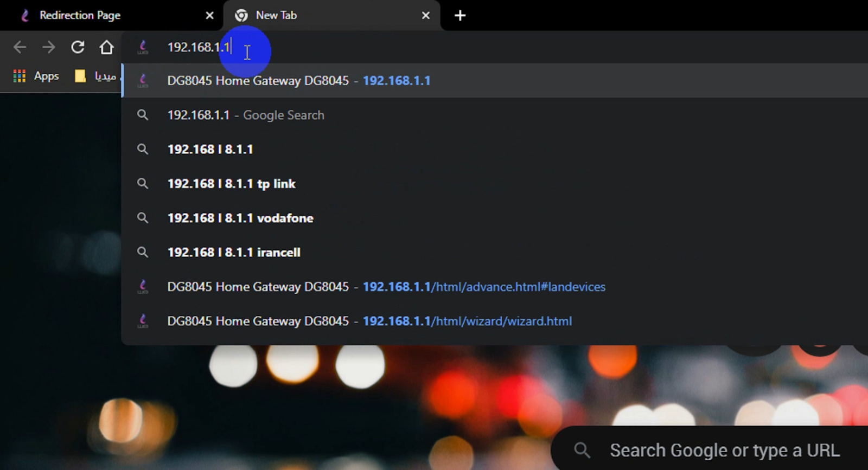Viewport: 868px width, 470px height.
Task: Click site favicon of the landevices suggestion
Action: pos(143,286)
